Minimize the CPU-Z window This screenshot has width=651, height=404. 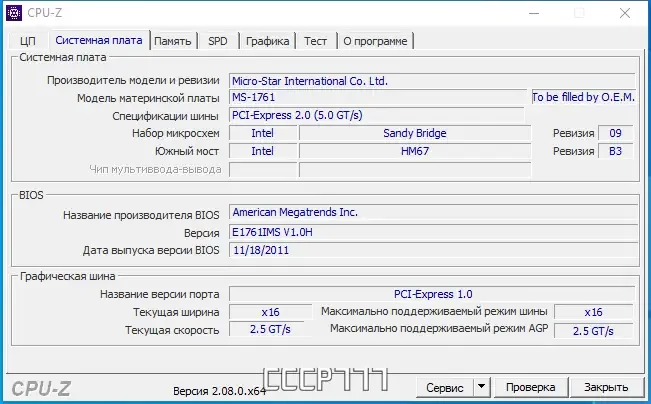click(x=534, y=13)
